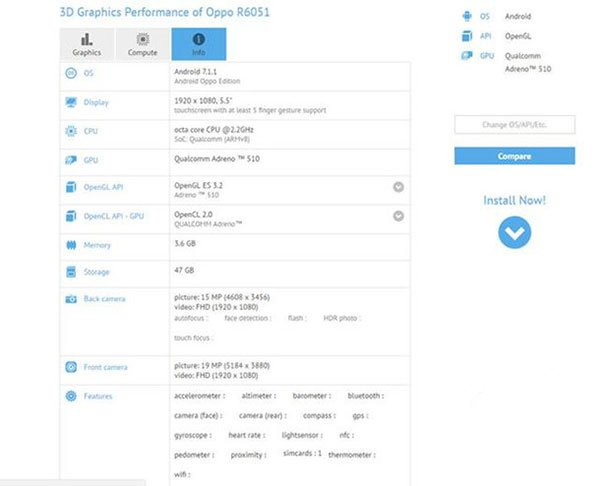Click the Install Now! heading link
The height and width of the screenshot is (486, 600).
[x=514, y=200]
